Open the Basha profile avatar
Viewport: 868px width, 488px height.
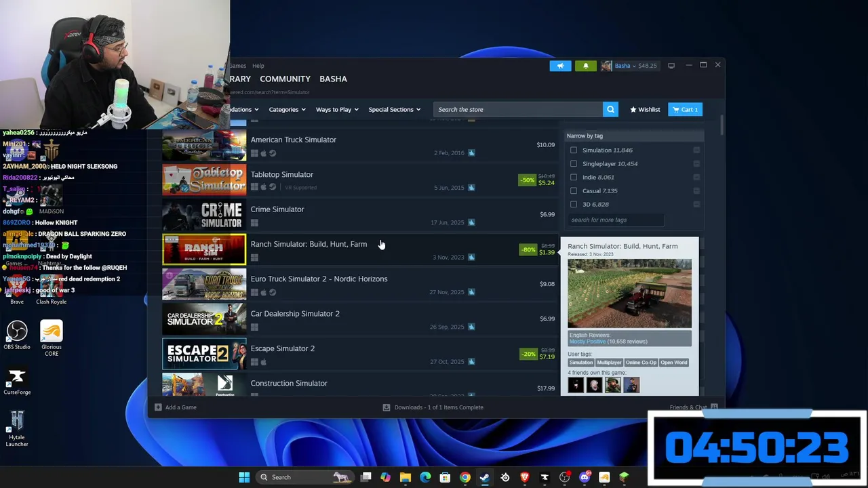[606, 66]
